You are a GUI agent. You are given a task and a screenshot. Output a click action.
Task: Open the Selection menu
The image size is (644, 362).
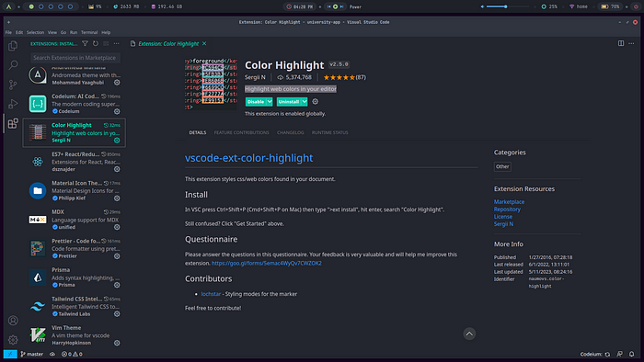(x=35, y=32)
